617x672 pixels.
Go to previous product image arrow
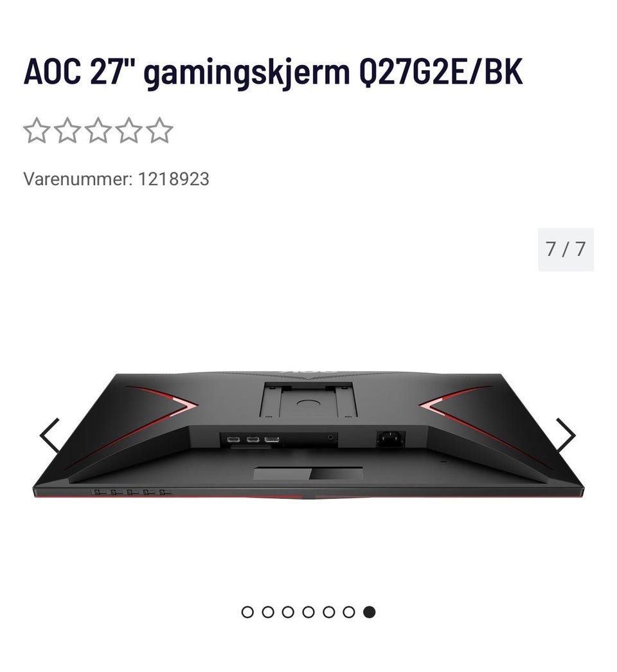(x=49, y=435)
